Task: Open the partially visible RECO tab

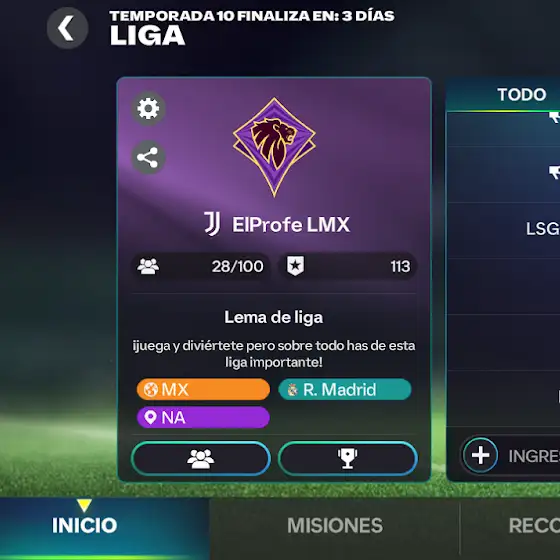Action: click(x=534, y=526)
